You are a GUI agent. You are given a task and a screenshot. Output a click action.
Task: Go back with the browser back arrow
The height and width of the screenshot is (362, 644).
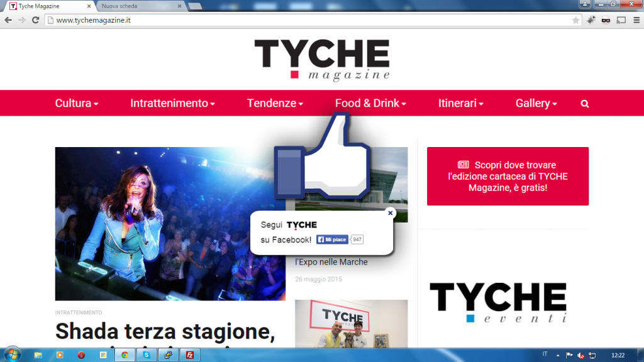point(8,20)
